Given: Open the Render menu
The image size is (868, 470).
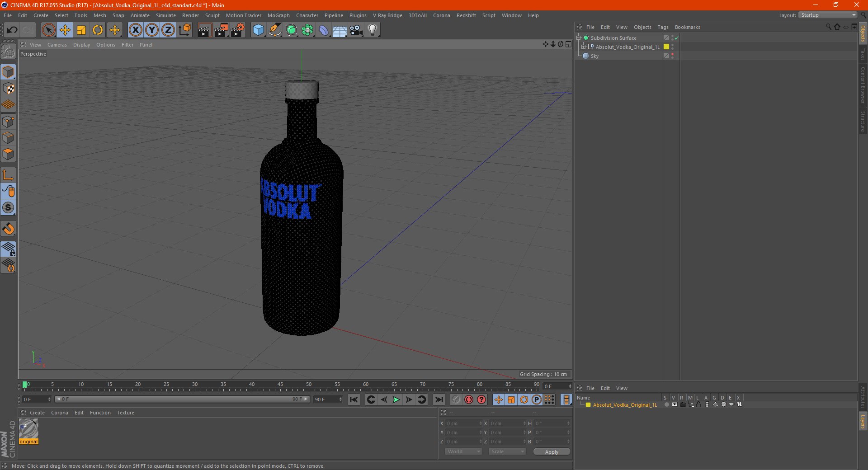Looking at the screenshot, I should [190, 15].
